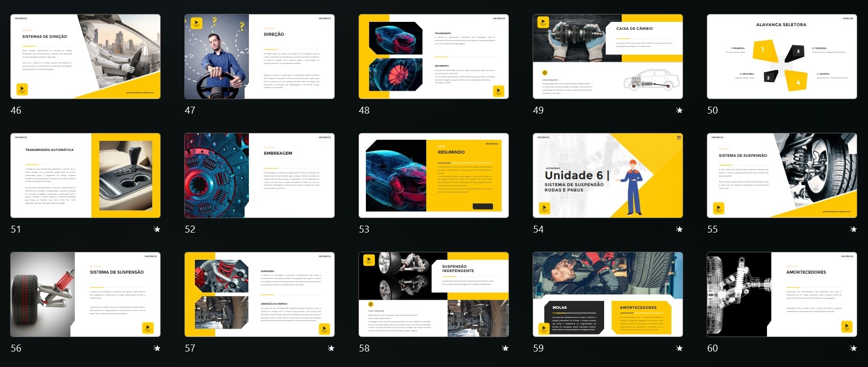Screen dimensions: 868x367
Task: Pick the Suspensão Independente slide 58
Action: pyautogui.click(x=434, y=294)
